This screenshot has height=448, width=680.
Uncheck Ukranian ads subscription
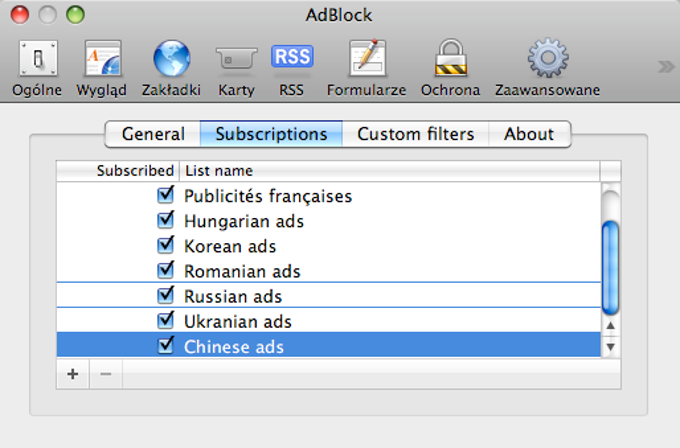(165, 321)
